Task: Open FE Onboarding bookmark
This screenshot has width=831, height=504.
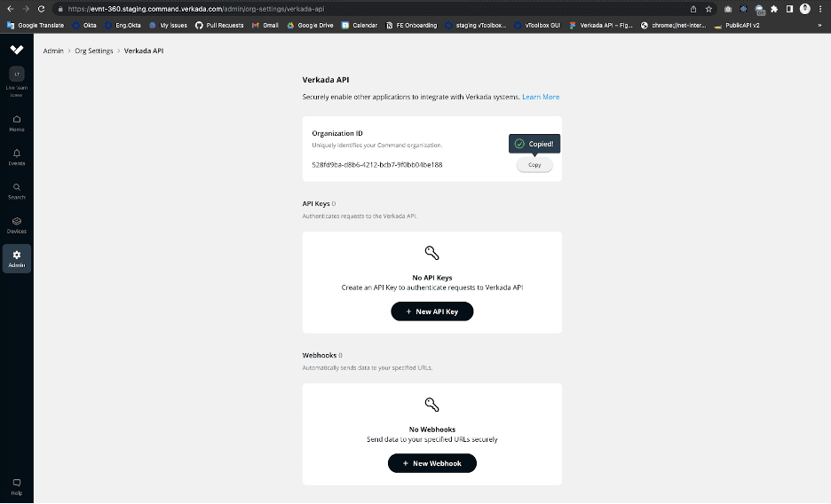Action: click(411, 25)
